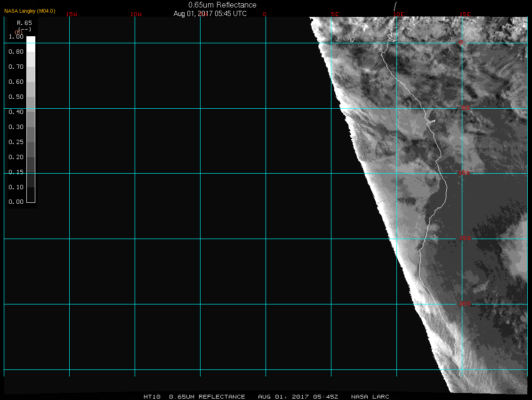Click the 10E longitude label
Image resolution: width=532 pixels, height=400 pixels.
(399, 14)
